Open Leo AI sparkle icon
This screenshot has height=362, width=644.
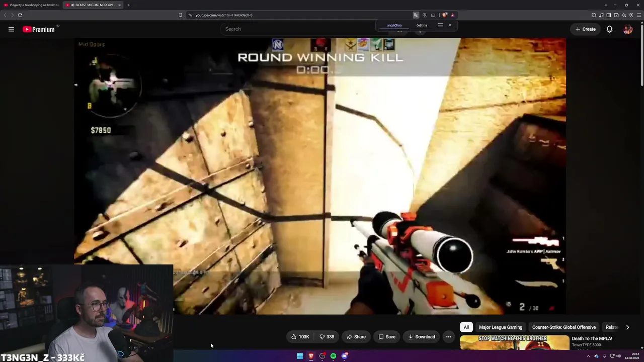tap(624, 15)
